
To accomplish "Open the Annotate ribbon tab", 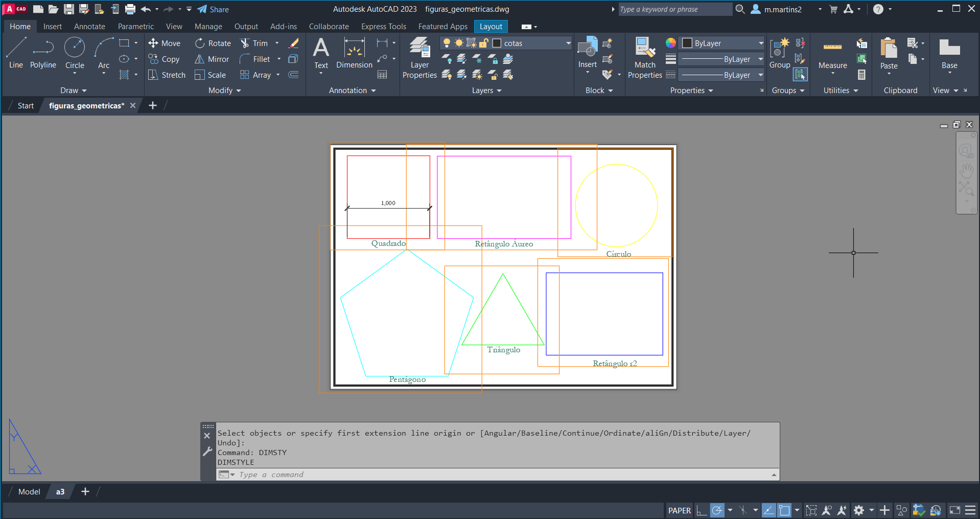I will point(89,27).
